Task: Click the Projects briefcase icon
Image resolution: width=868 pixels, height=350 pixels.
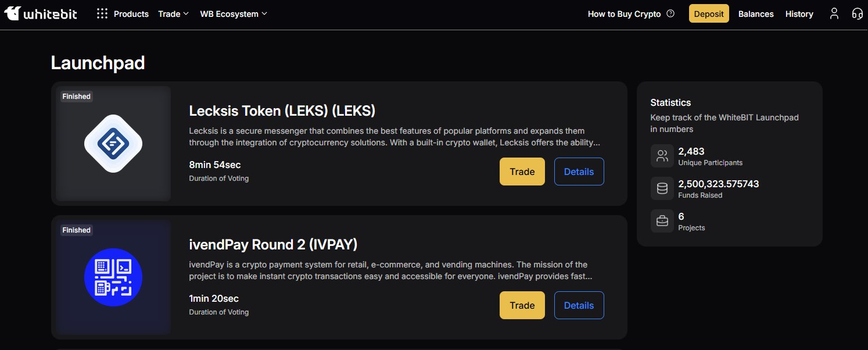Action: [x=662, y=221]
